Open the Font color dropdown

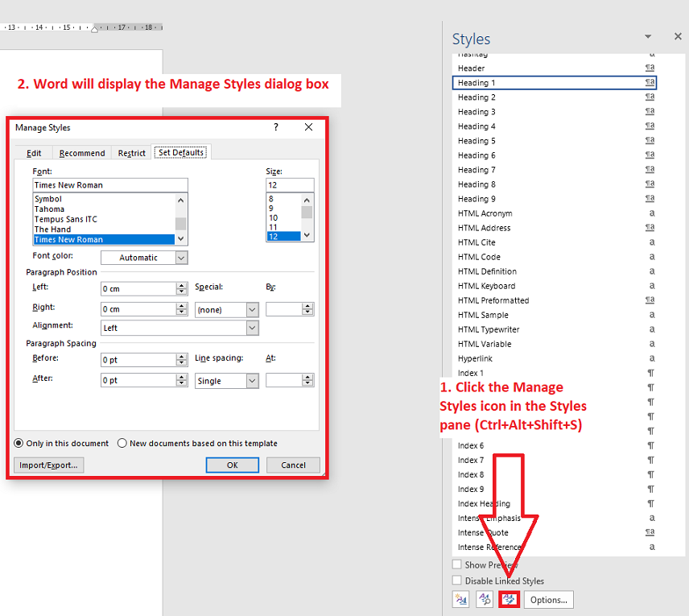181,258
